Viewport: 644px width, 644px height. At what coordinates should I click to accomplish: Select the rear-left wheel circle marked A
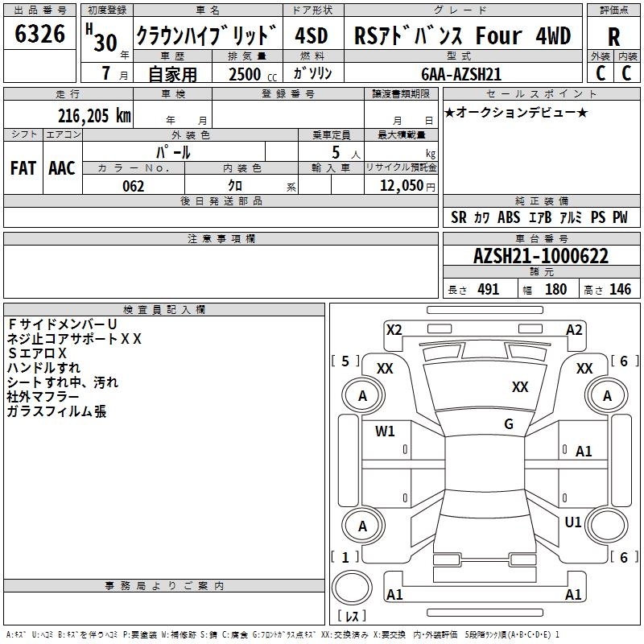tap(362, 526)
